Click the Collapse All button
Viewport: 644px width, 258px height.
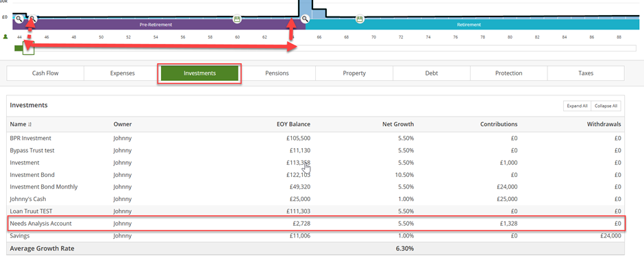pos(606,106)
